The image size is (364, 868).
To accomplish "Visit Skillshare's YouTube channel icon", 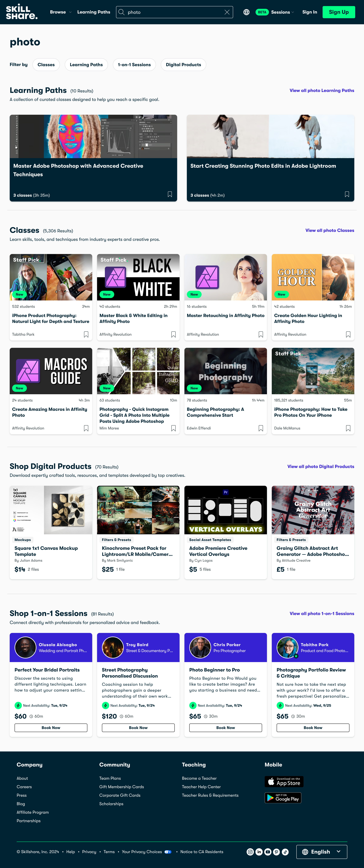I will coord(268,852).
